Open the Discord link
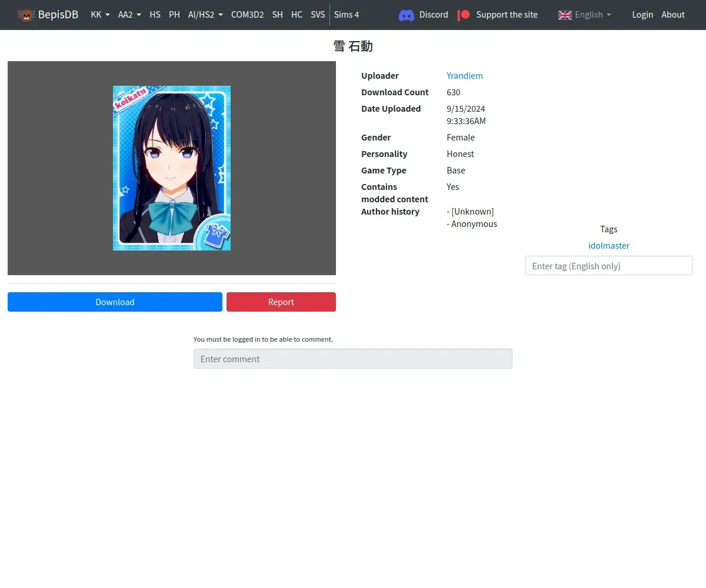Viewport: 706px width, 588px height. [434, 15]
